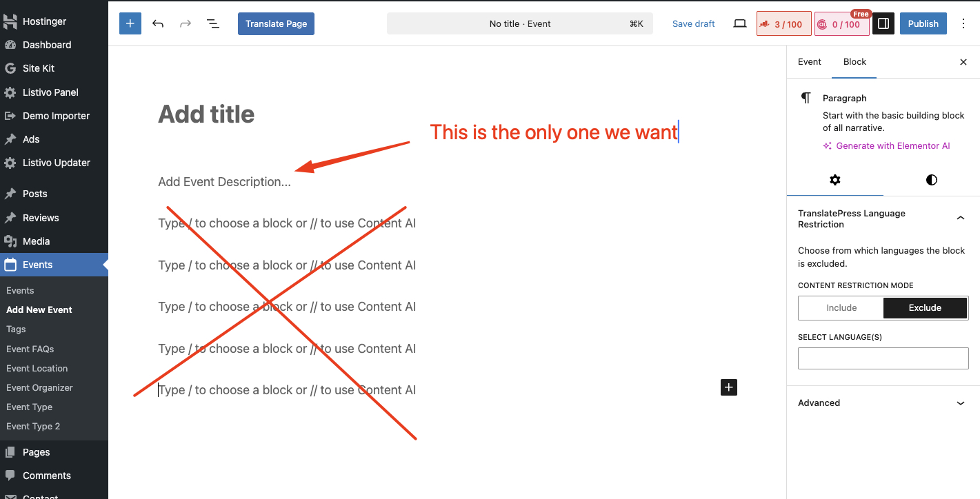Click the Publish button
980x499 pixels.
tap(923, 23)
